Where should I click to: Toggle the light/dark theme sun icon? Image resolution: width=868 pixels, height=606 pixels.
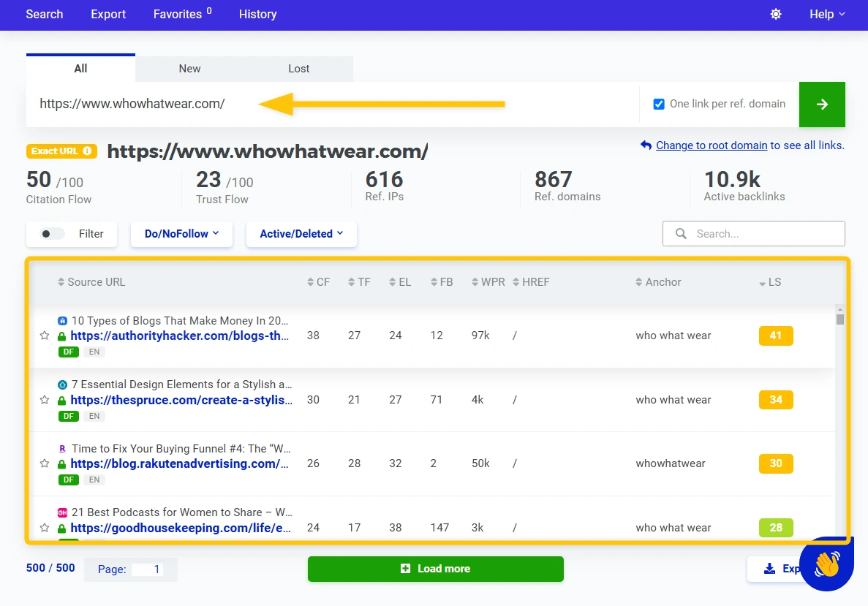(776, 15)
